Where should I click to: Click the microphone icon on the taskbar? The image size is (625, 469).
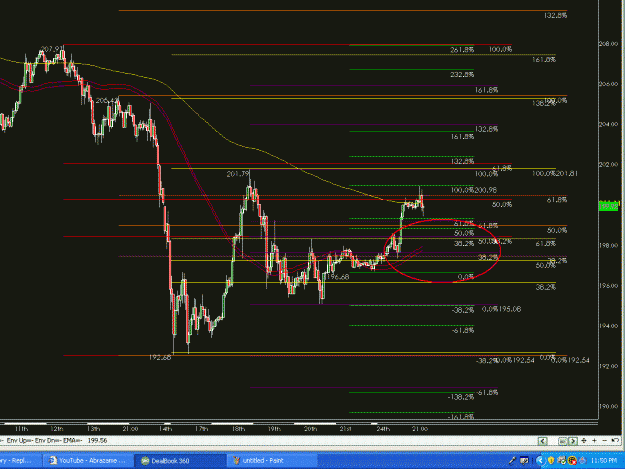point(512,461)
